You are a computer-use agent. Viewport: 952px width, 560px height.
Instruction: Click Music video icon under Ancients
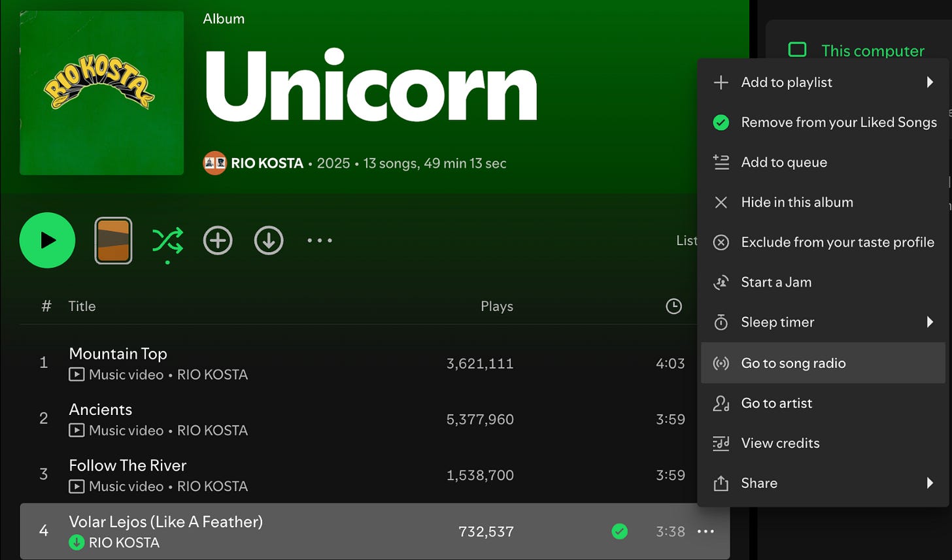pyautogui.click(x=76, y=431)
